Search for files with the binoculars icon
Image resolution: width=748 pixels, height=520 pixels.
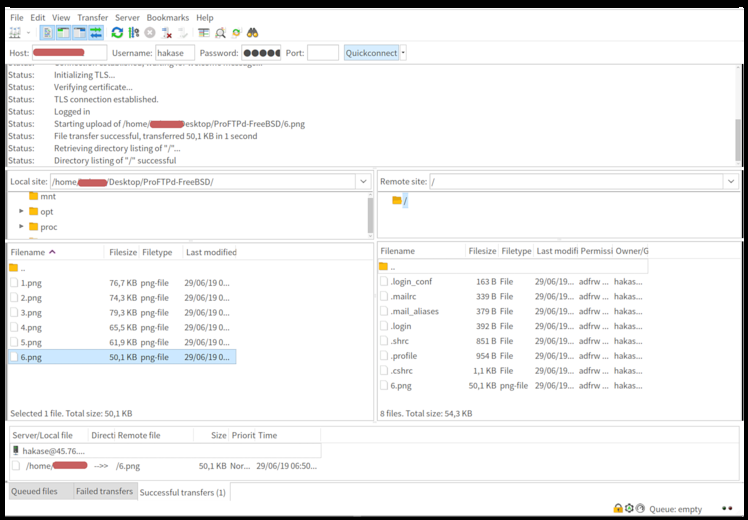[253, 33]
